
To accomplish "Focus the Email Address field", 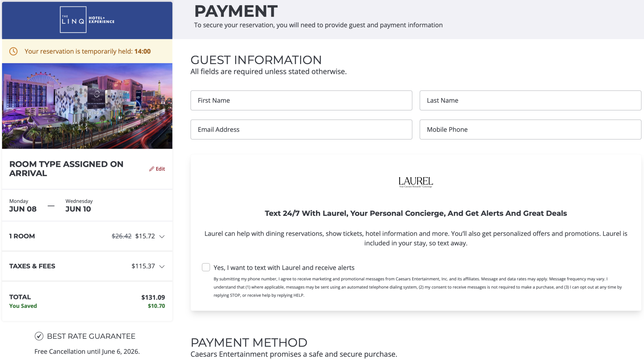I will pos(301,129).
